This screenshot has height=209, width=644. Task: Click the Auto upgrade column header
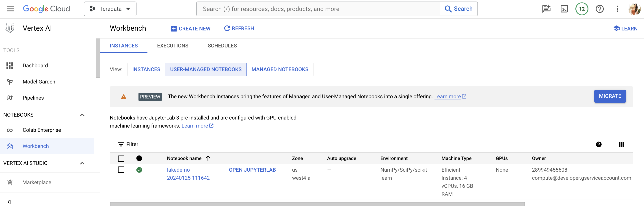[341, 158]
